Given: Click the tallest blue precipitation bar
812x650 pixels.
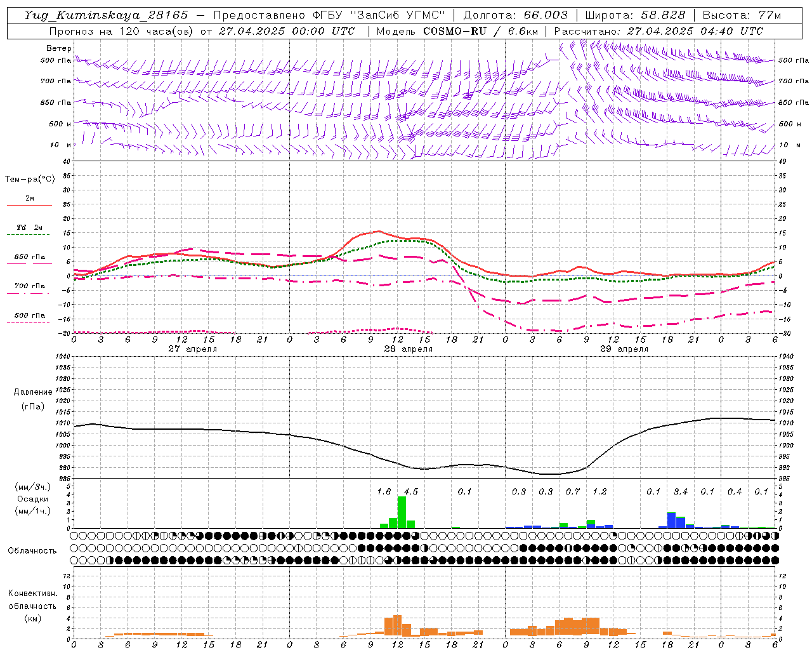Looking at the screenshot, I should tap(671, 520).
